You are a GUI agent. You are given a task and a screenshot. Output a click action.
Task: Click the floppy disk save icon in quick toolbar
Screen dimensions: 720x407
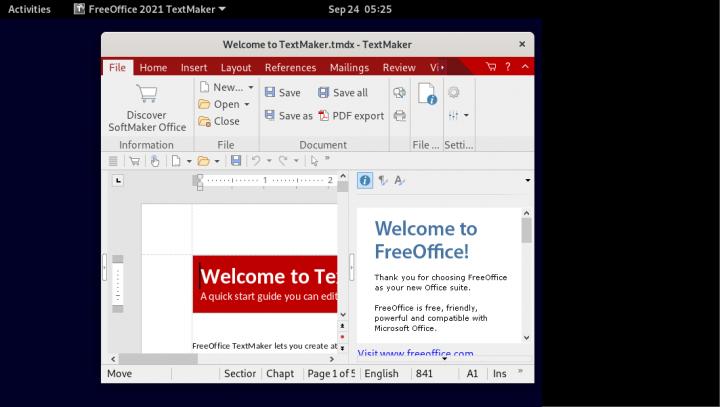(236, 160)
